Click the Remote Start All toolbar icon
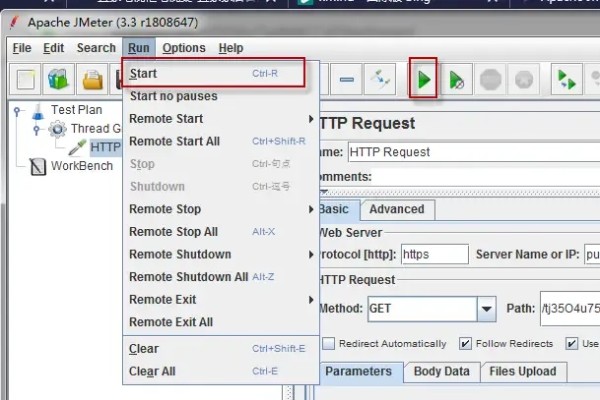Screen dimensions: 600x400 (566, 80)
